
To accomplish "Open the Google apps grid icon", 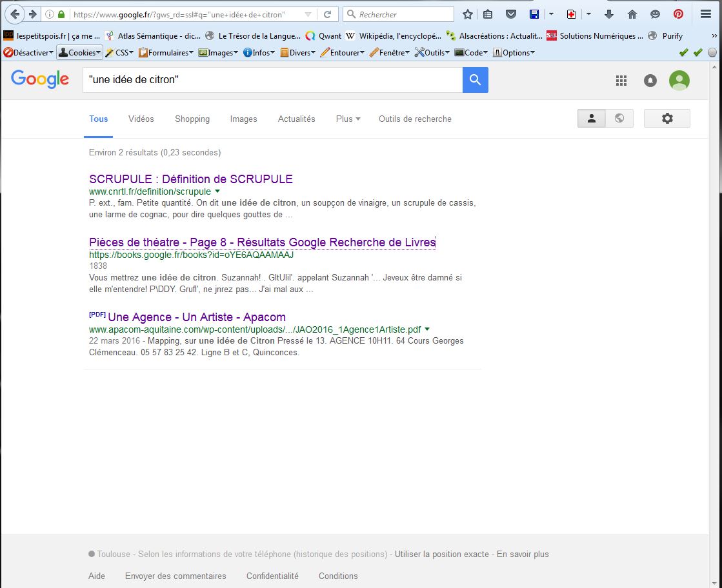I will (x=621, y=81).
